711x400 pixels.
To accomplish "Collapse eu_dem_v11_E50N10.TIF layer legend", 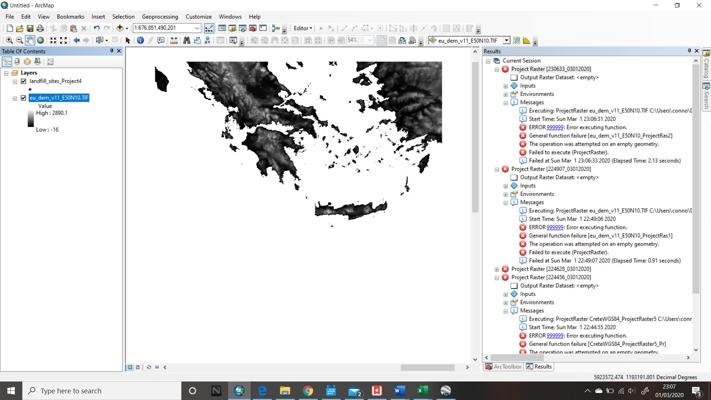I will [x=15, y=98].
